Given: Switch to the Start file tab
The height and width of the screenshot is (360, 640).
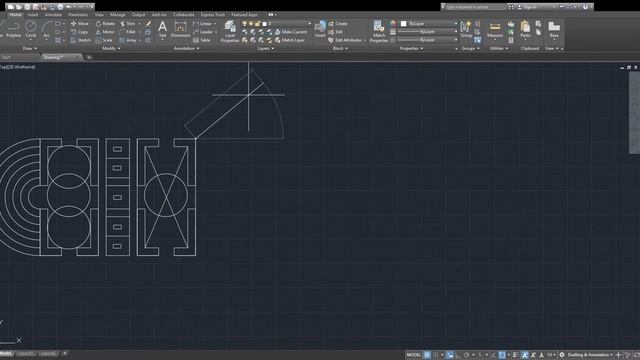Looking at the screenshot, I should (x=6, y=58).
